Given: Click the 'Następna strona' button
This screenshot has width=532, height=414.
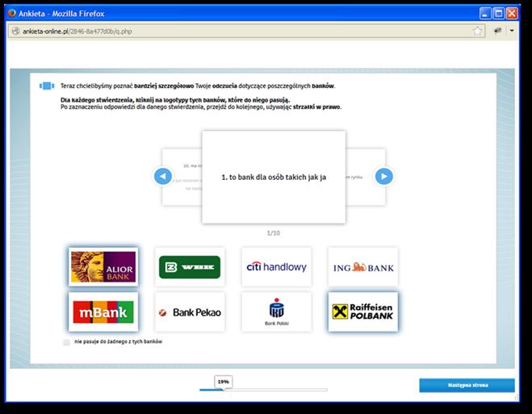Looking at the screenshot, I should click(x=467, y=385).
